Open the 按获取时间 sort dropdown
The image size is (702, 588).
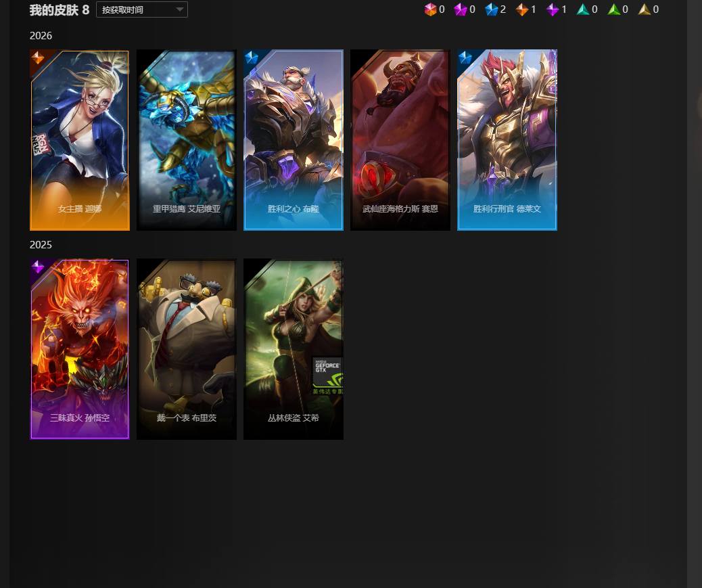[x=142, y=9]
